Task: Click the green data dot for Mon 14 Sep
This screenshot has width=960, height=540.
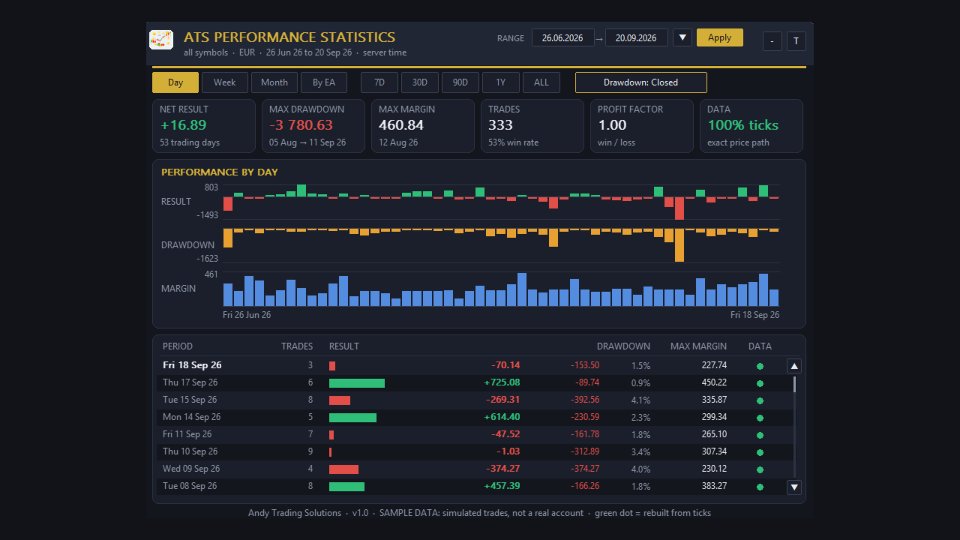Action: 760,418
